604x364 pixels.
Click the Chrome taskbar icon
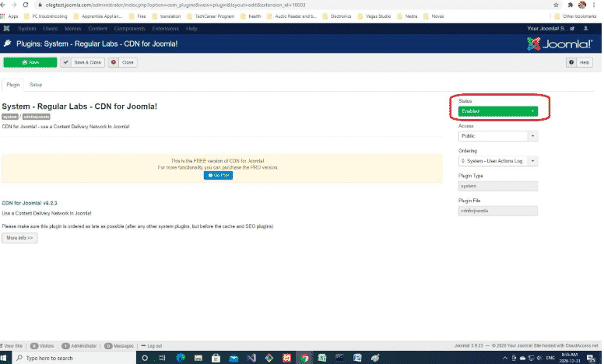(304, 358)
